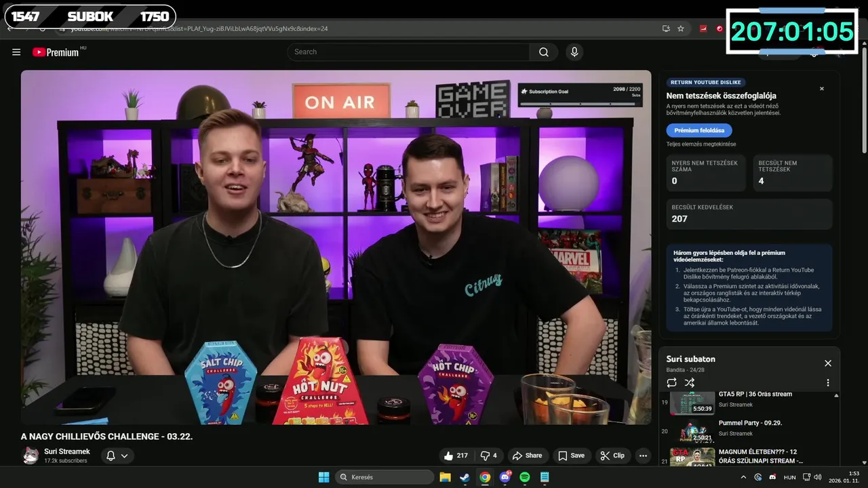Click the taskbar Keresés search box
Image resolution: width=868 pixels, height=488 pixels.
(x=384, y=477)
